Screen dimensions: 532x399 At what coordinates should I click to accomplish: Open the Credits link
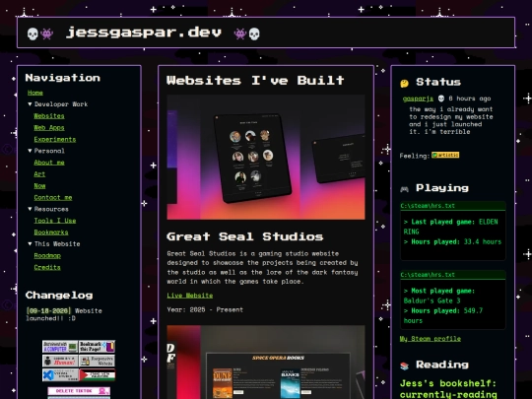point(47,267)
